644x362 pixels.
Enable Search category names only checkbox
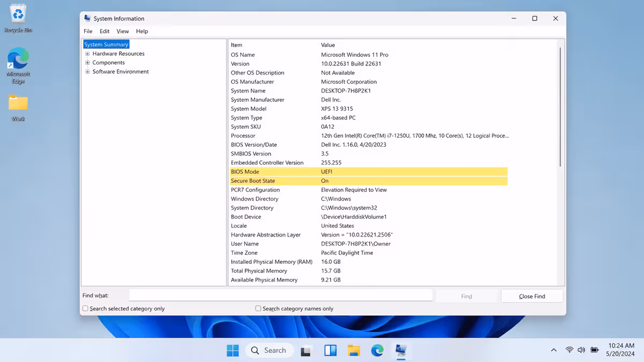[258, 308]
